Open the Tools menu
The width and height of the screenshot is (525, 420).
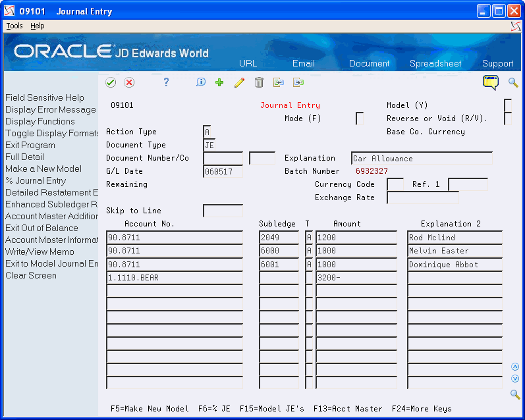14,26
